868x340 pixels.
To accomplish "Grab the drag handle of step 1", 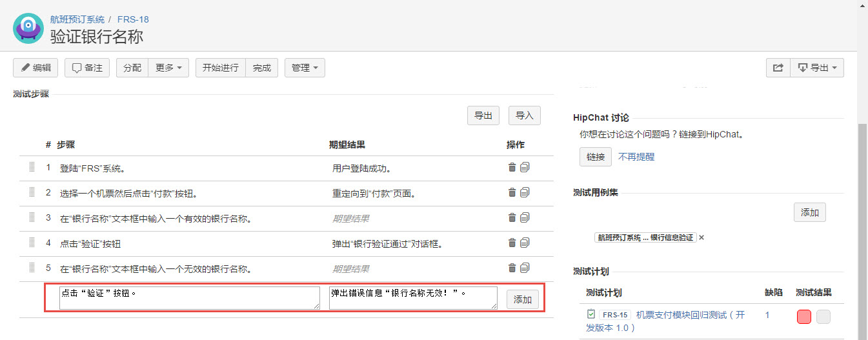I will [x=31, y=168].
